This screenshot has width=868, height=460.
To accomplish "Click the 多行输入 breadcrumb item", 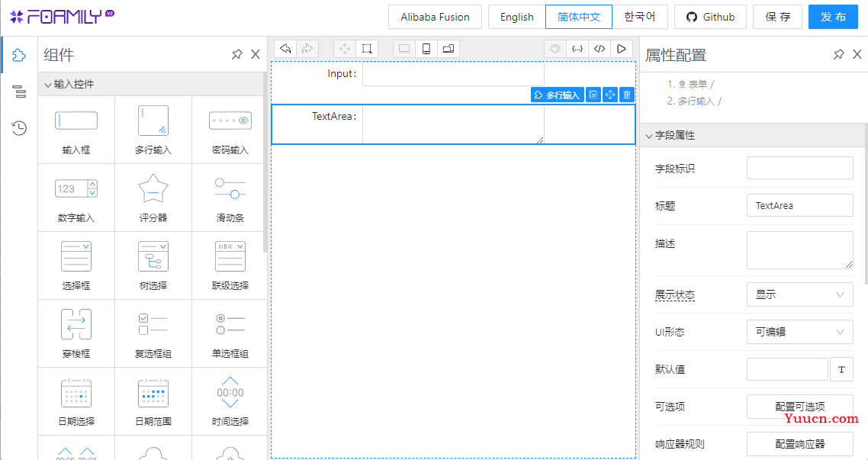I will tap(697, 101).
